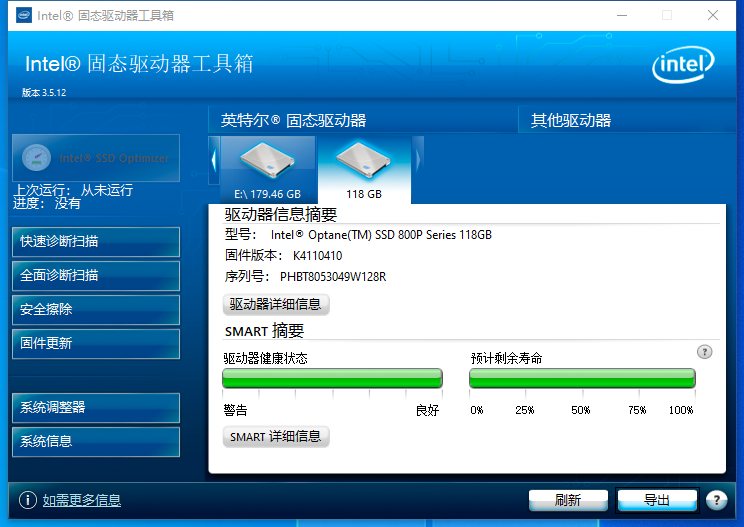744x527 pixels.
Task: Click the Intel SSD Optimizer button
Action: pyautogui.click(x=96, y=158)
